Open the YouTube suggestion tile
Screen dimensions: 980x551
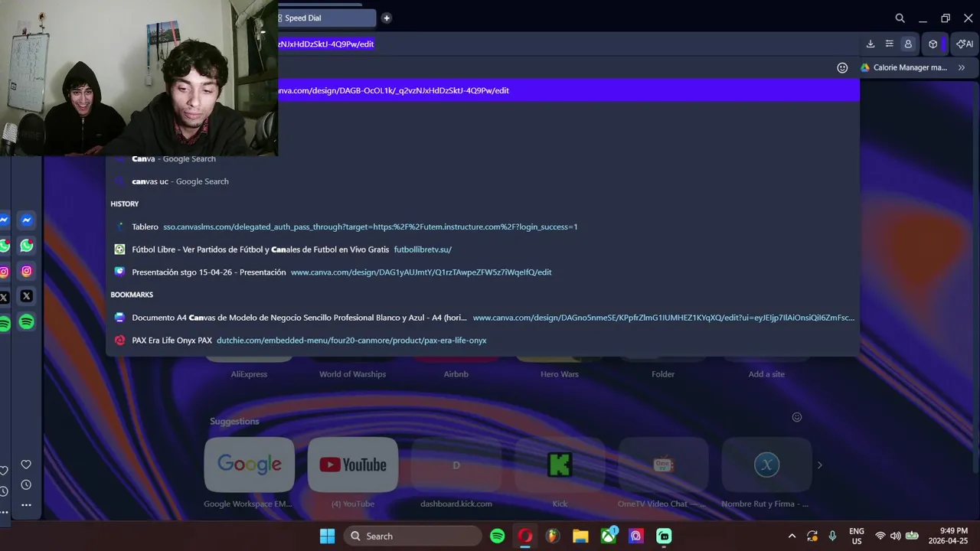[353, 465]
